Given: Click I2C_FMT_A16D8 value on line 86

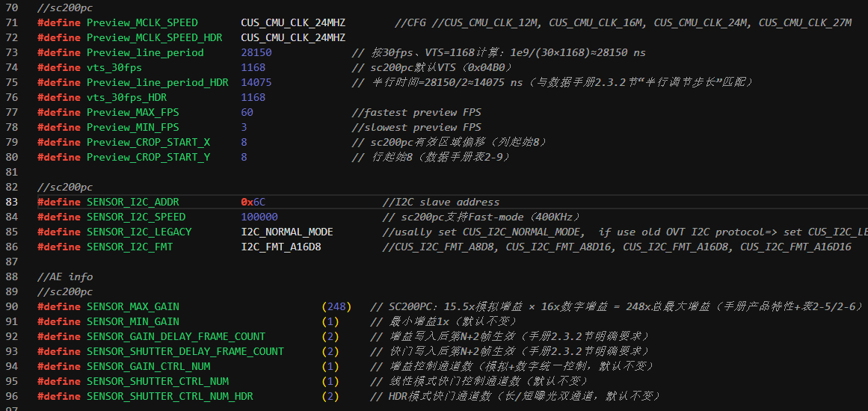Looking at the screenshot, I should (281, 247).
